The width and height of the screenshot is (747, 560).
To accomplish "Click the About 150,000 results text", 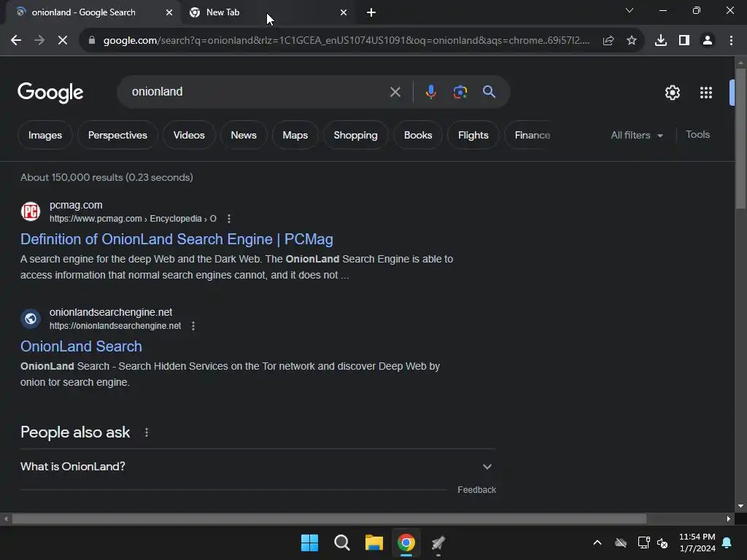I will (107, 178).
